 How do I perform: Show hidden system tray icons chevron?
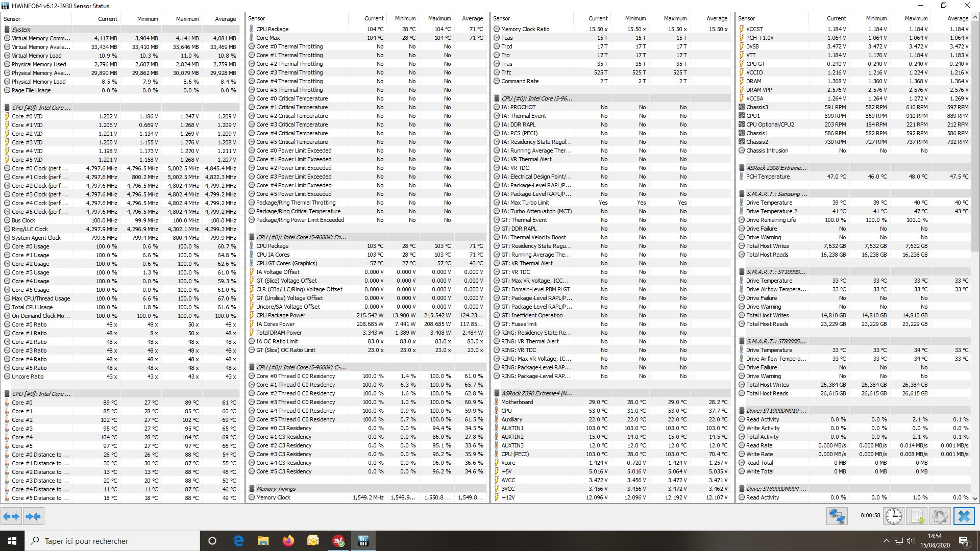tap(886, 541)
